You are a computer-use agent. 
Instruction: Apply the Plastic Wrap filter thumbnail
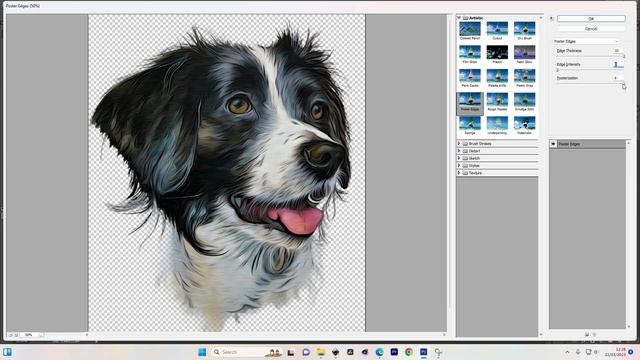[524, 76]
